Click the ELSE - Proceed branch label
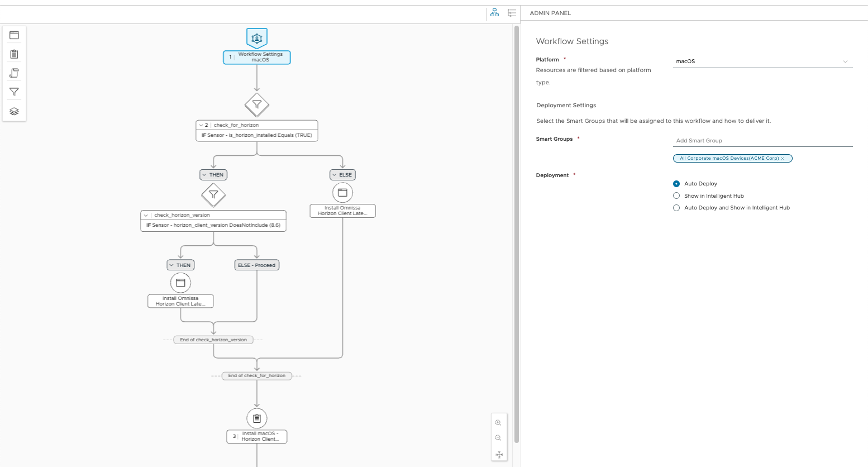Viewport: 868px width, 467px height. pyautogui.click(x=256, y=265)
